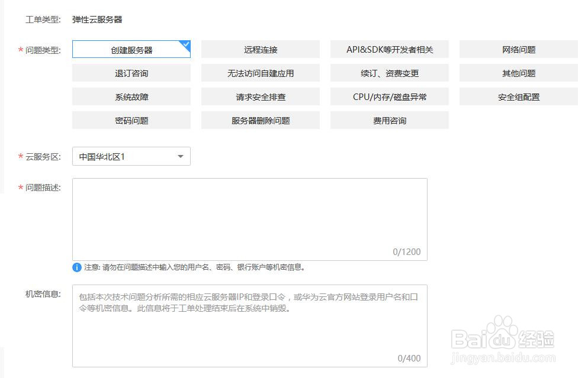Pick the 网络问题 option
Viewport: 588px width, 378px height.
(x=519, y=50)
